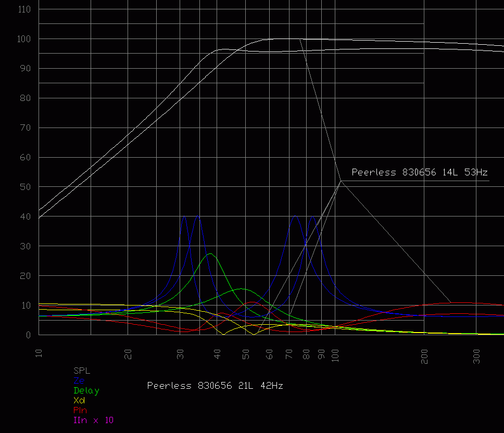Click the vertical axis 30 value
The width and height of the screenshot is (504, 433).
click(26, 246)
